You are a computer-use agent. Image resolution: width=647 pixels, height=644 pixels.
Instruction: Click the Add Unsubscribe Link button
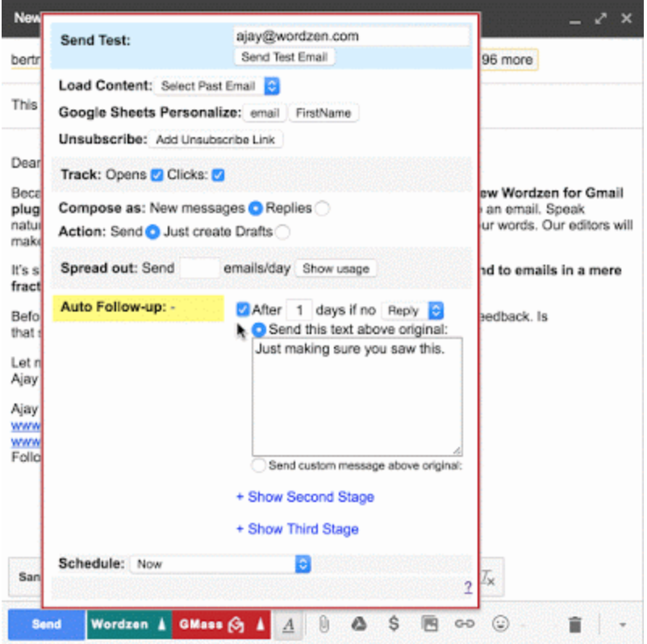point(215,140)
